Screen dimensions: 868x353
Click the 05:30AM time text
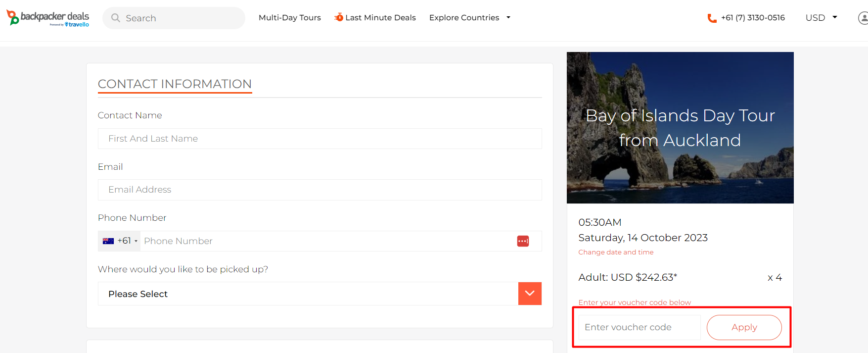coord(600,222)
